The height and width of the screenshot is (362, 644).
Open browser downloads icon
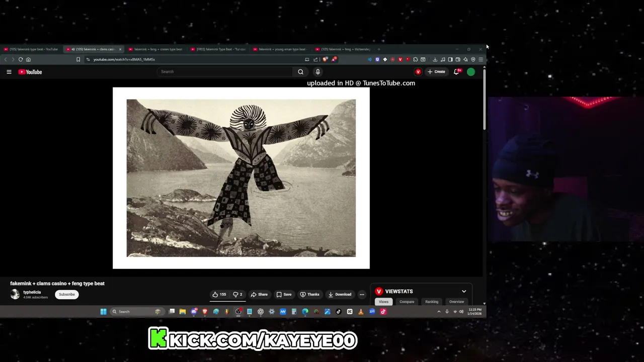pos(435,59)
